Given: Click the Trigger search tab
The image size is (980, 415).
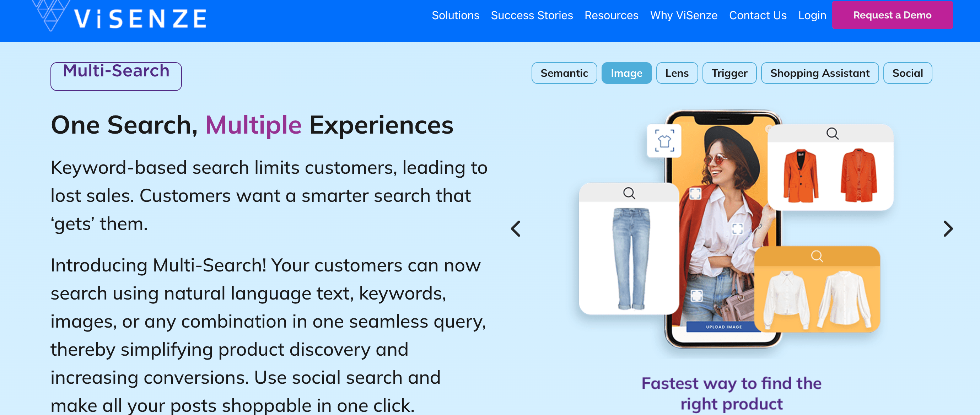Looking at the screenshot, I should pyautogui.click(x=729, y=73).
